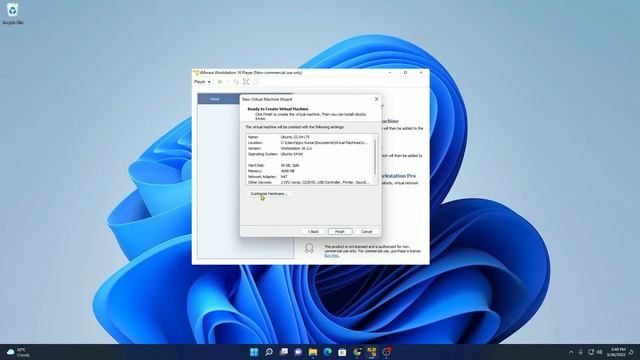Select the Name row in settings list
640x360 pixels.
click(x=309, y=137)
